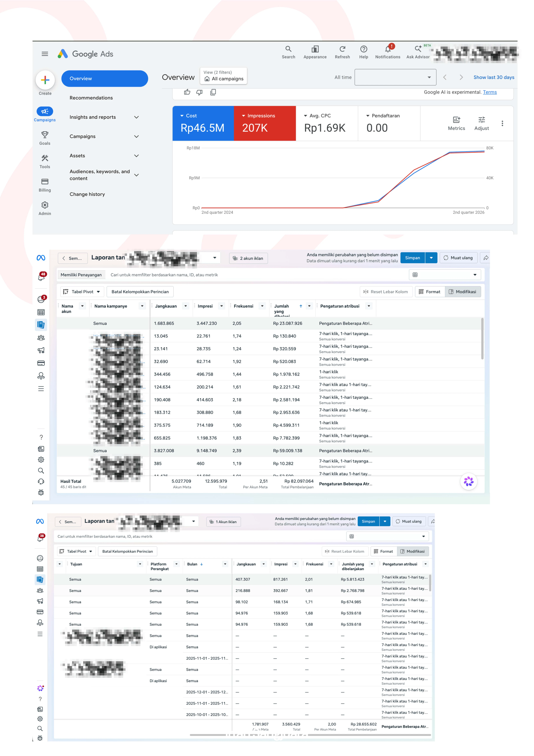534x756 pixels.
Task: Click the Search icon in Google Ads header
Action: pos(288,52)
